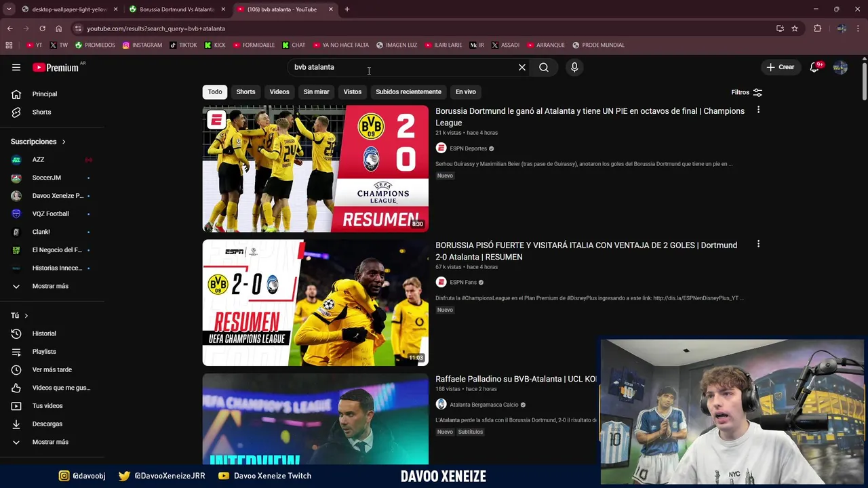Open more options for BORUSSIA PISÓ FUERTE video
Image resolution: width=868 pixels, height=488 pixels.
point(758,244)
